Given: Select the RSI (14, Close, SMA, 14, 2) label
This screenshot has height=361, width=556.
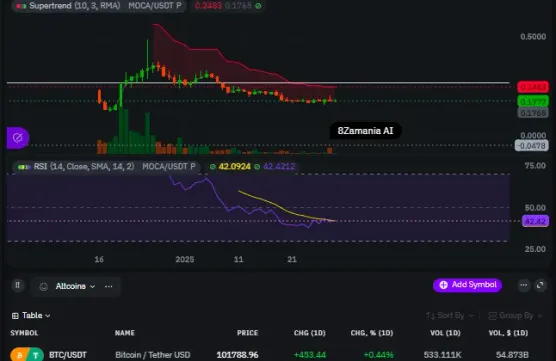Looking at the screenshot, I should pyautogui.click(x=84, y=166).
